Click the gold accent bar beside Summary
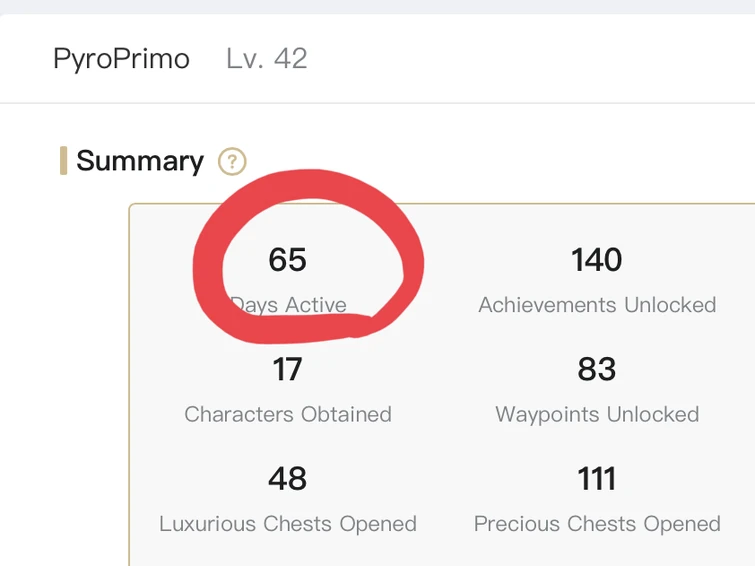Image resolution: width=755 pixels, height=566 pixels. pos(64,160)
